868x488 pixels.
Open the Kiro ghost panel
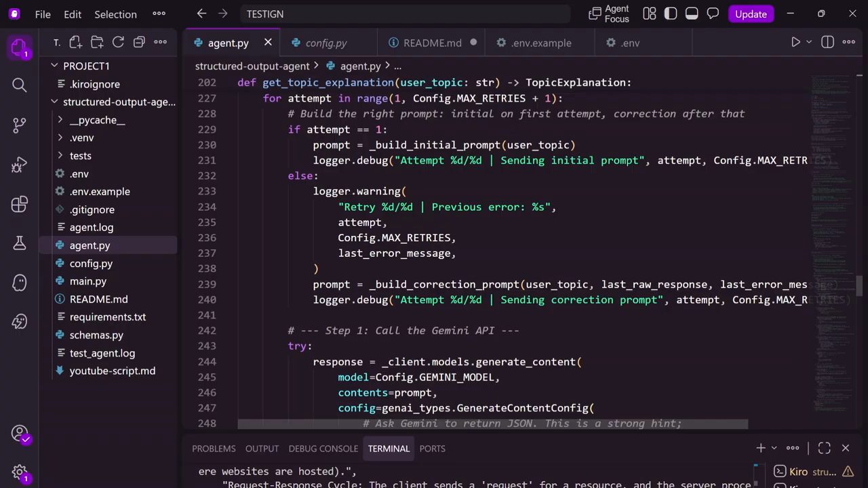point(19,283)
